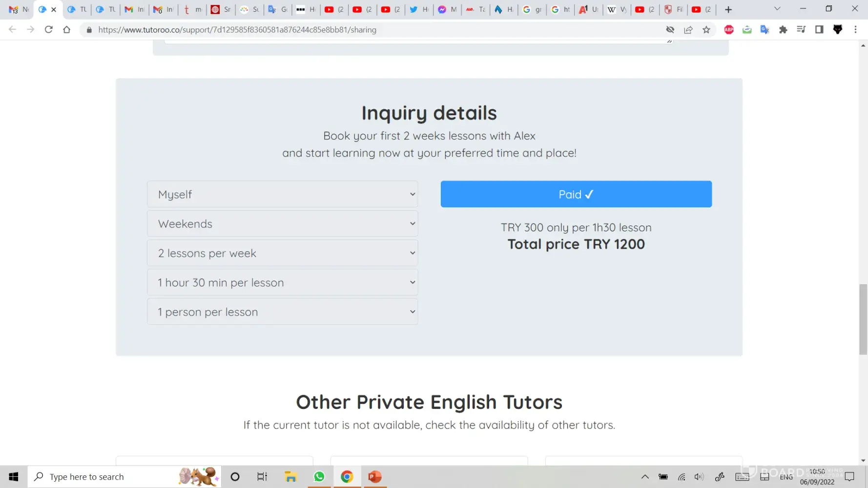Click the 'TRY 300 only per 1h30 lesson' text
The image size is (868, 488).
tap(576, 227)
